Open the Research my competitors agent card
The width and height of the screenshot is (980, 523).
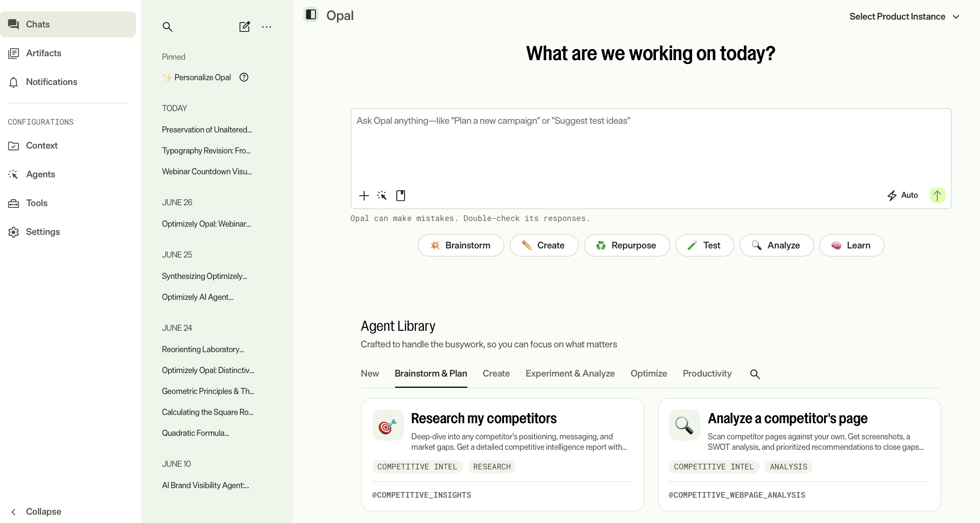coord(503,455)
